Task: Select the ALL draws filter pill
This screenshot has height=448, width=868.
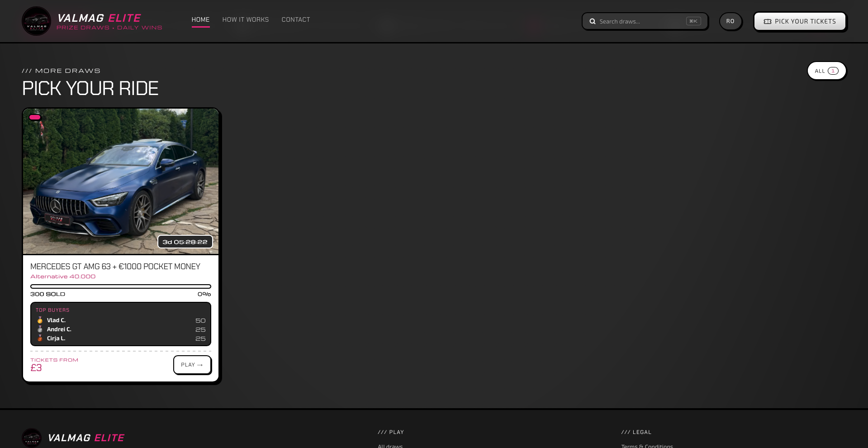Action: [x=826, y=71]
